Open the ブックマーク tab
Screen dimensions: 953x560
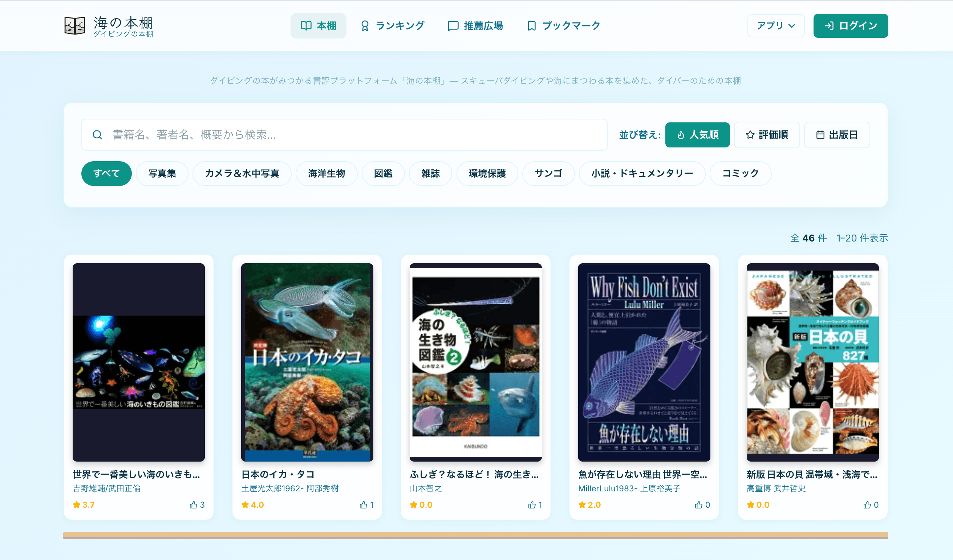pos(563,26)
